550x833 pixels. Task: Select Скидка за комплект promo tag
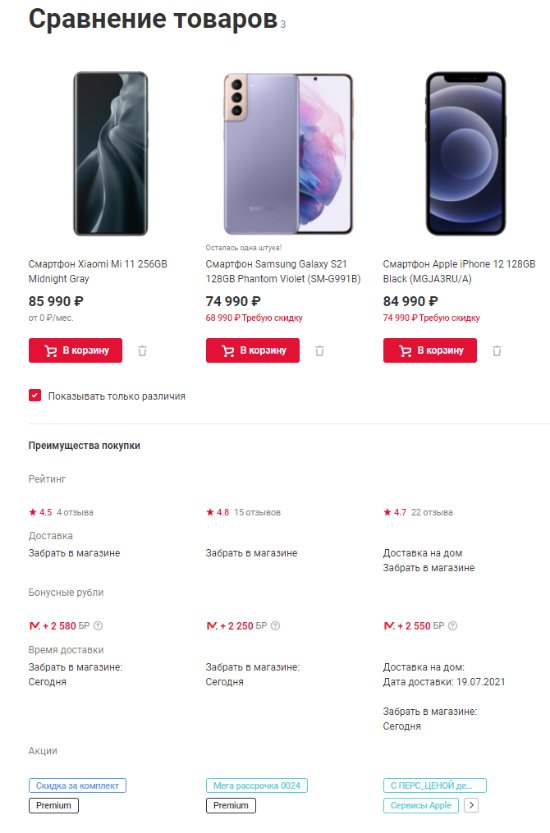click(x=78, y=786)
